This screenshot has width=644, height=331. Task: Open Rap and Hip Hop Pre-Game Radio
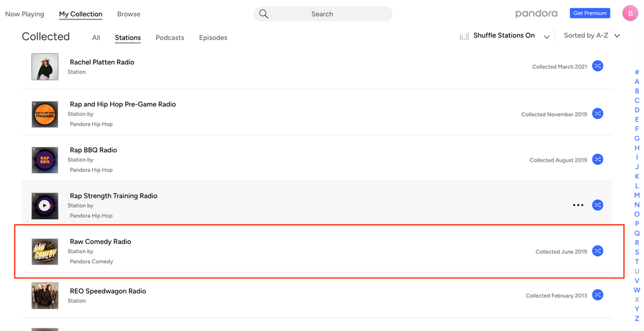pos(122,104)
